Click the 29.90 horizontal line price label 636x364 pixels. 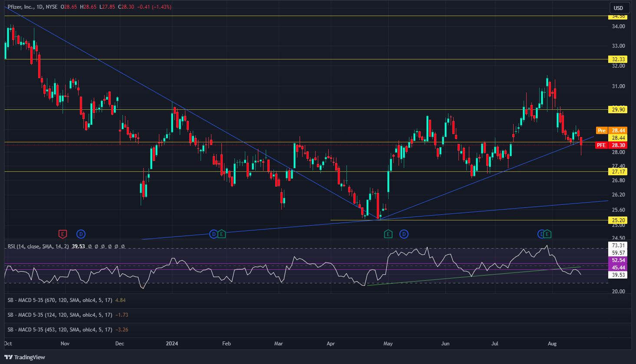pyautogui.click(x=619, y=110)
